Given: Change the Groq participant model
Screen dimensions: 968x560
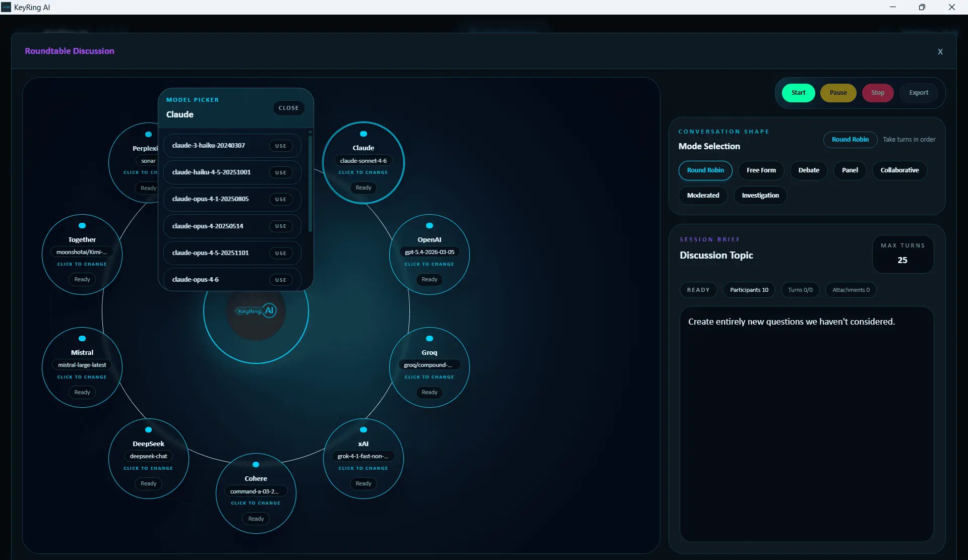Looking at the screenshot, I should 429,377.
